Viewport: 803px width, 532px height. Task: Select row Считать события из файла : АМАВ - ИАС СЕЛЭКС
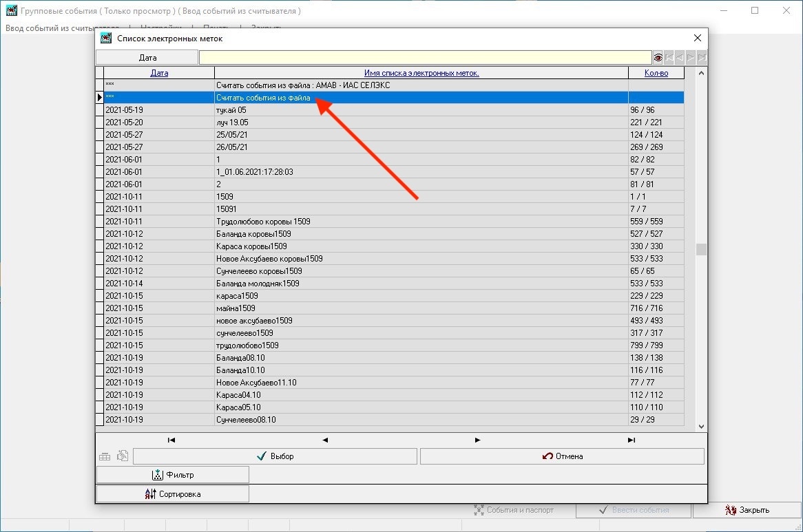pos(394,85)
